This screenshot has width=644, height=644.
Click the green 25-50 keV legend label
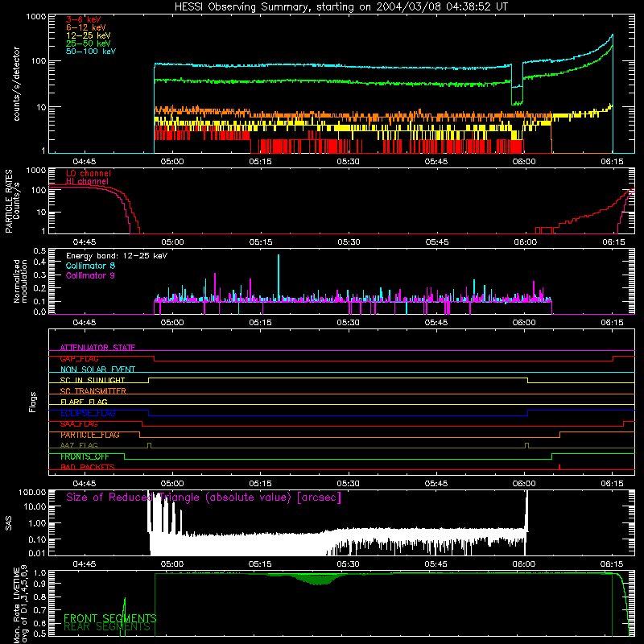(x=89, y=43)
